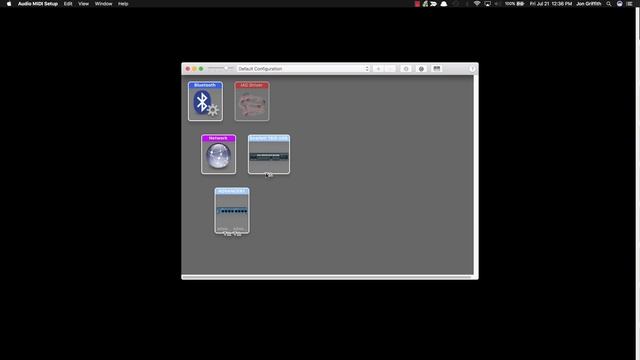Open the View menu

coord(83,4)
